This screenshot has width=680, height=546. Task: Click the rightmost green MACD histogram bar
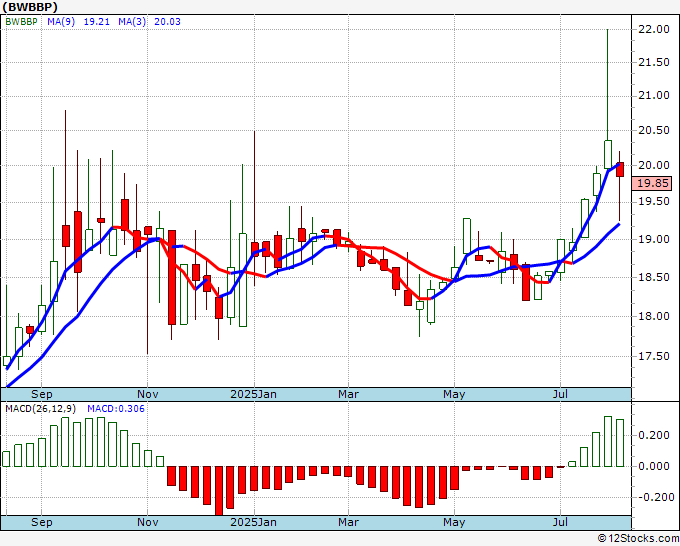[620, 443]
